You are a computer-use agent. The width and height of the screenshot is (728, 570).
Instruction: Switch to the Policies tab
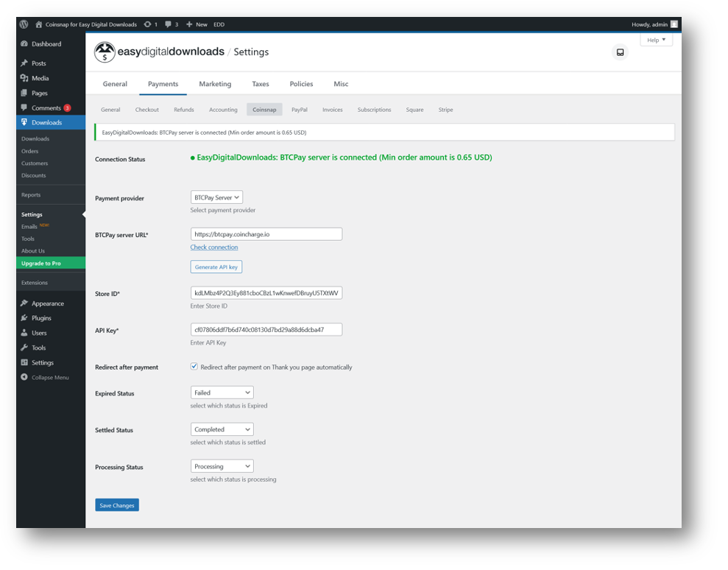coord(301,84)
